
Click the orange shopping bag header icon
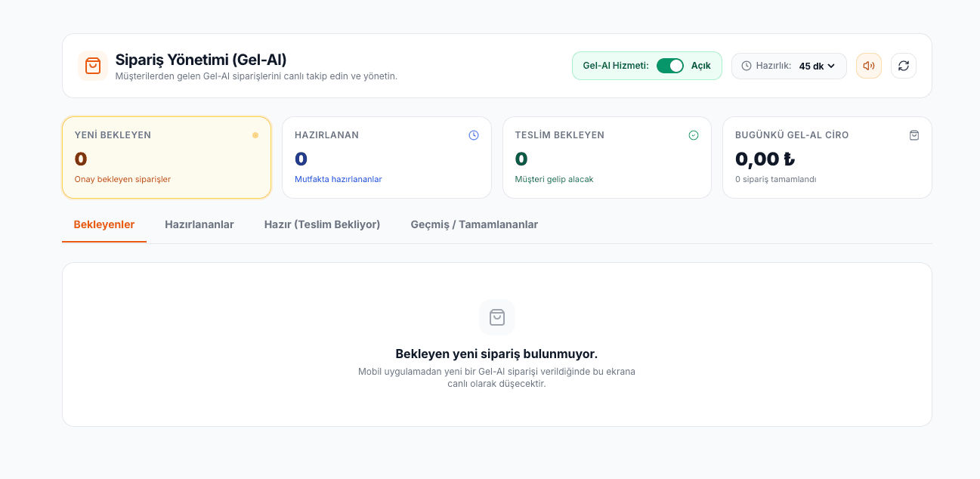click(93, 66)
